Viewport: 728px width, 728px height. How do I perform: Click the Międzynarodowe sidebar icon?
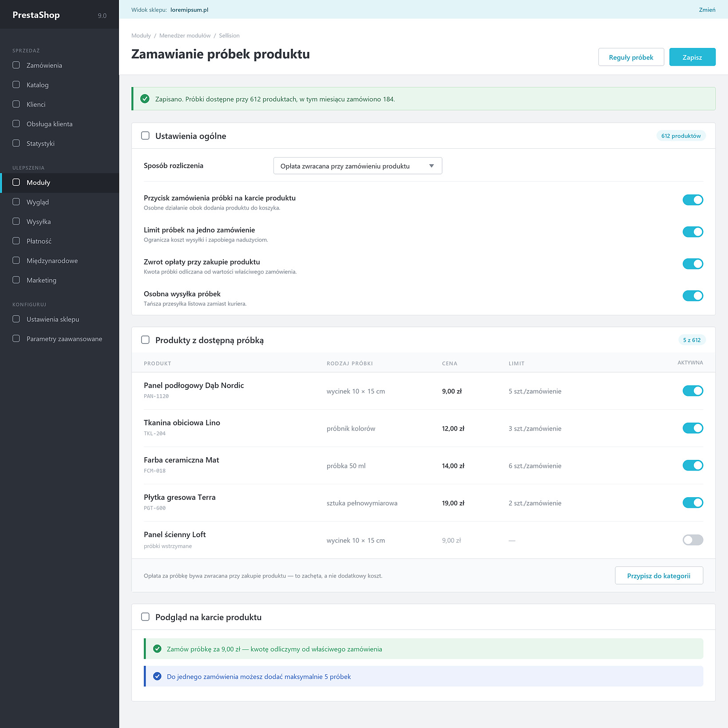pyautogui.click(x=16, y=261)
